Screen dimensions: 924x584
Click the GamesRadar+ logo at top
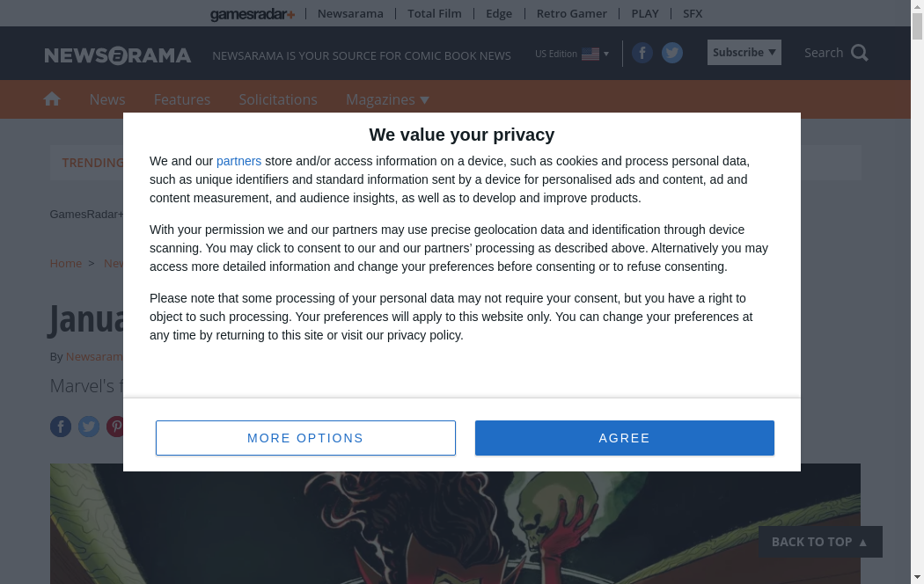pos(253,14)
